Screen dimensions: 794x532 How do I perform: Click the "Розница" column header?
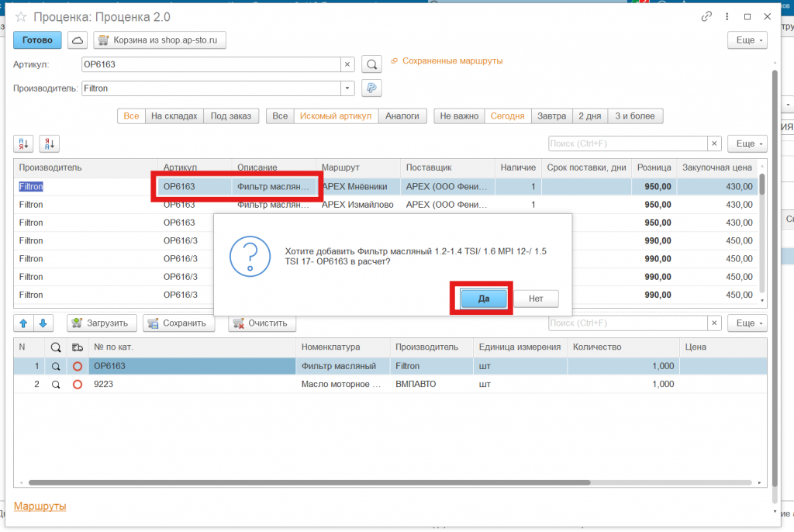click(x=654, y=168)
